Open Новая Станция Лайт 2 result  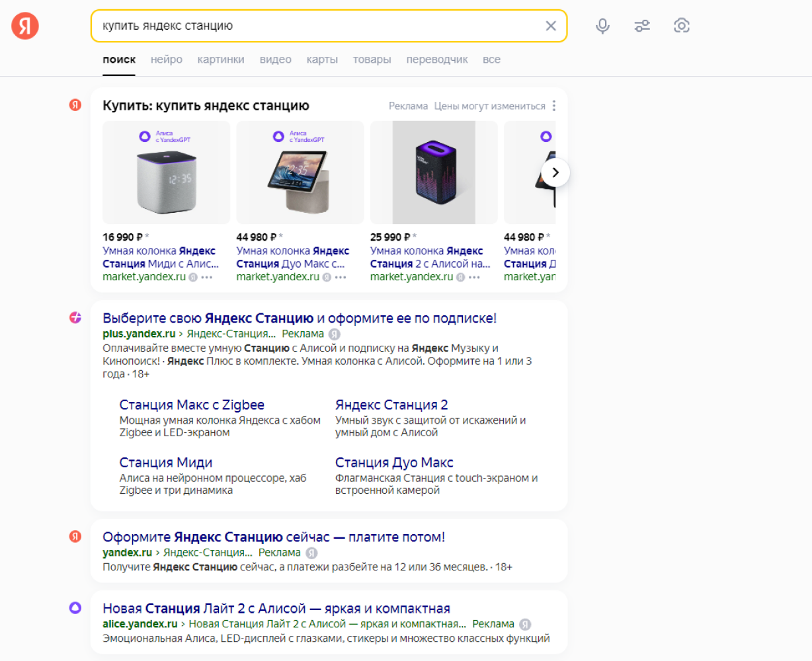276,608
